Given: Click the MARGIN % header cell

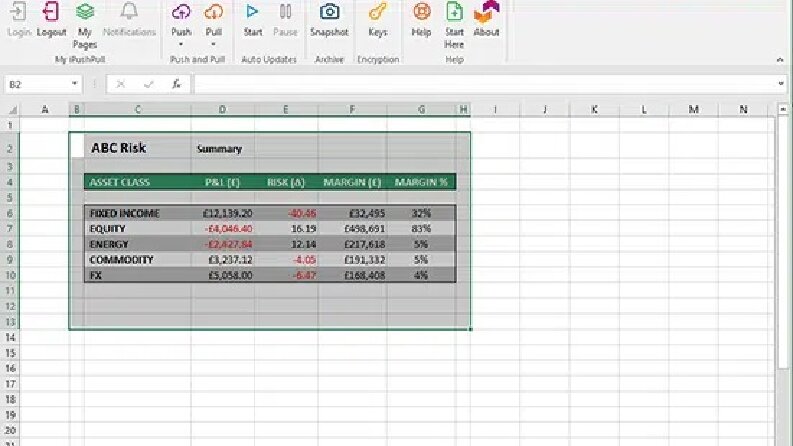Looking at the screenshot, I should pos(421,182).
